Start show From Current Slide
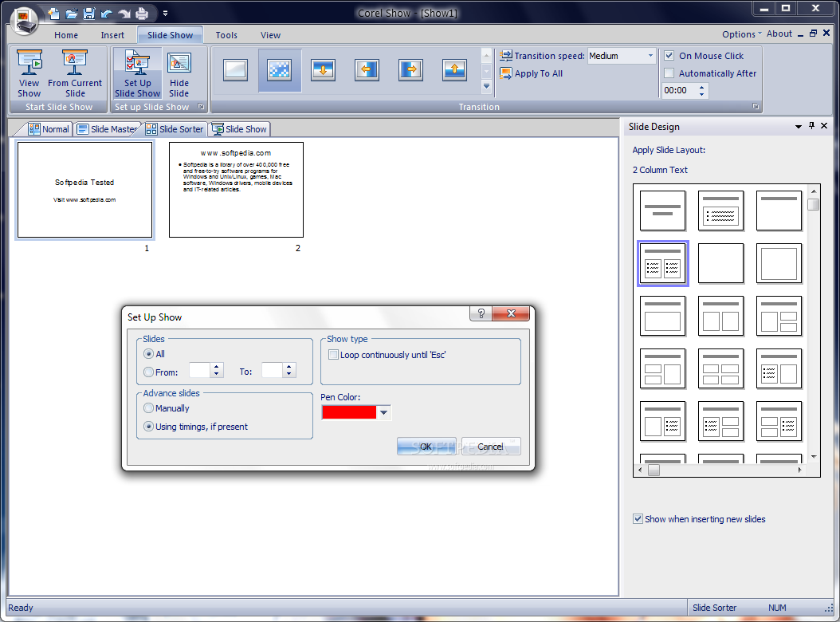Viewport: 840px width, 622px height. coord(74,73)
